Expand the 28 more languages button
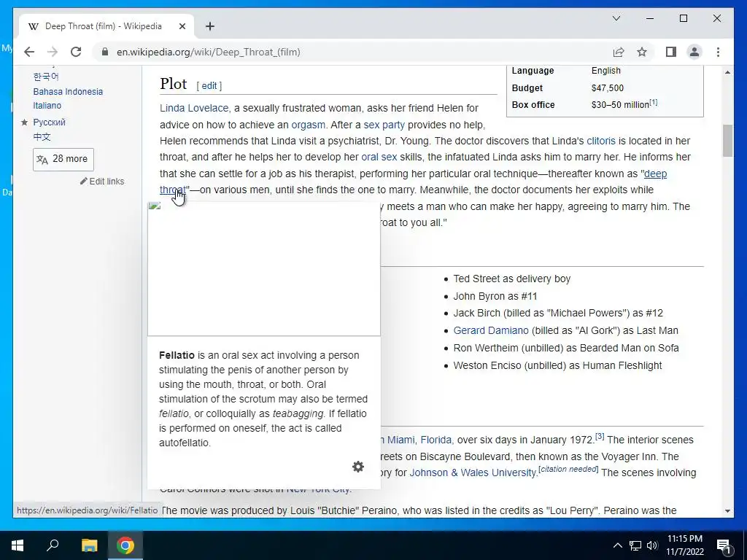This screenshot has width=747, height=560. [63, 159]
